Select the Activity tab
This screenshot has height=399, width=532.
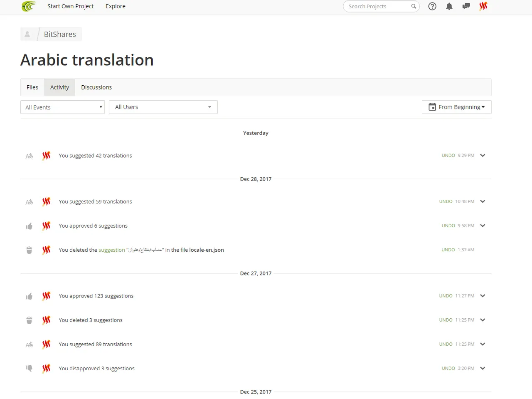tap(59, 87)
